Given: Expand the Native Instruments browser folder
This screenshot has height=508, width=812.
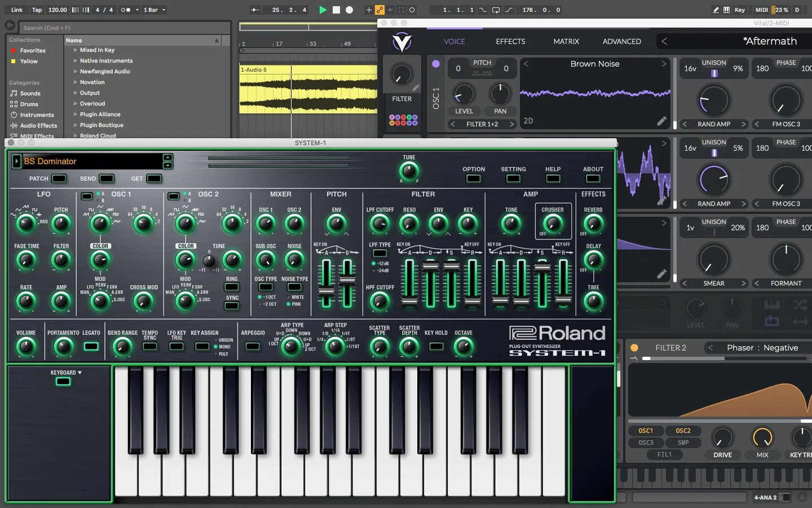Looking at the screenshot, I should [76, 61].
